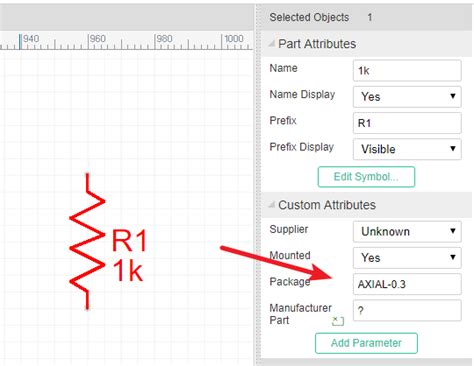The width and height of the screenshot is (474, 366).
Task: Select the red resistor symbol on canvas
Action: [87, 241]
